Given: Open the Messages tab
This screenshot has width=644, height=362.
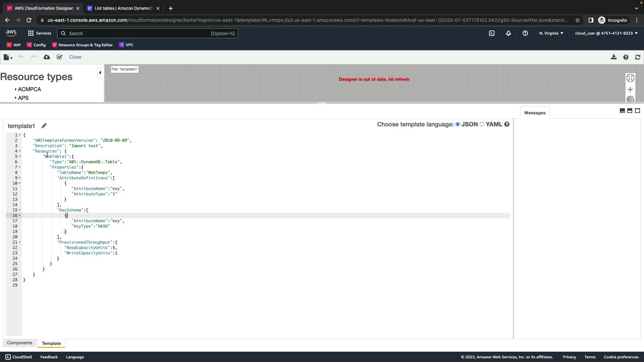Looking at the screenshot, I should tap(534, 113).
